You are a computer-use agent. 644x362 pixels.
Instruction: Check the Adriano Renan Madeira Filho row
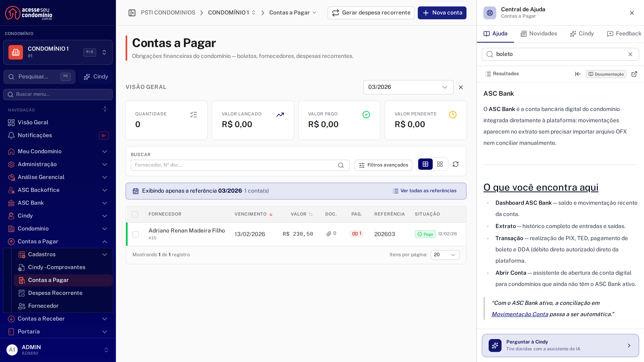coord(135,234)
